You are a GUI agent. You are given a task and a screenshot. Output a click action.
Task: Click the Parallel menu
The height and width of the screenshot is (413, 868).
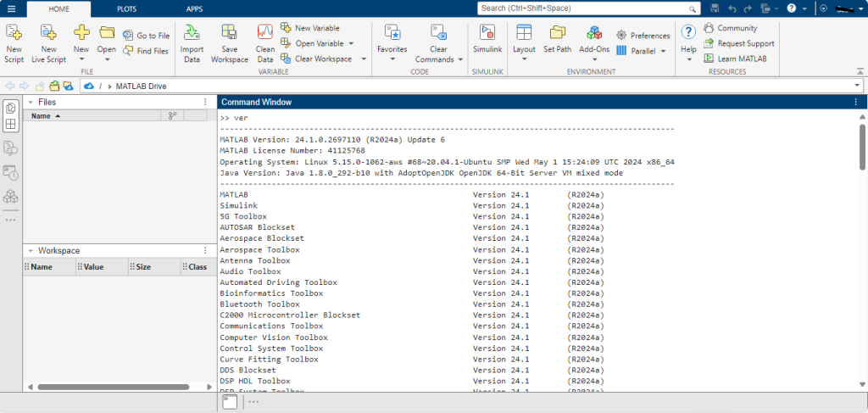[641, 51]
